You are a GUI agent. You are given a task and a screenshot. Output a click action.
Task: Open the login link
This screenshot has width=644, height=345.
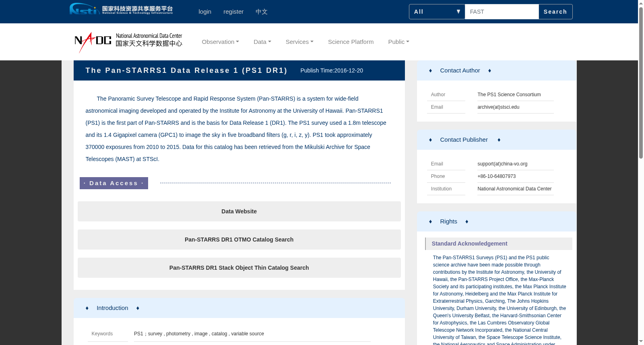point(205,12)
